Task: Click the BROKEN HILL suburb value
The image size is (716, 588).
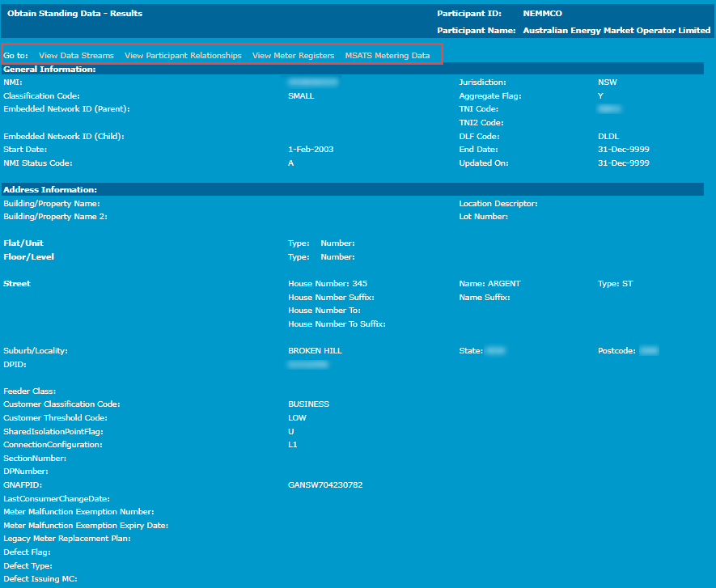Action: pyautogui.click(x=315, y=351)
